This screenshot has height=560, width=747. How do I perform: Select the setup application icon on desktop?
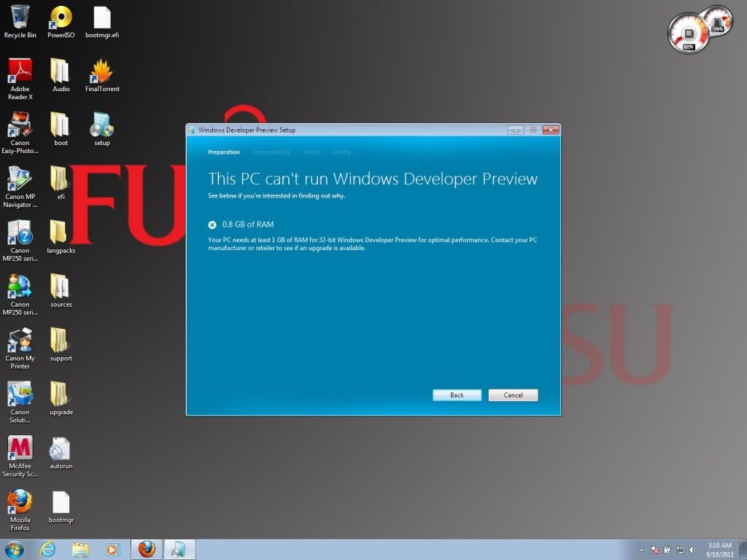coord(102,129)
